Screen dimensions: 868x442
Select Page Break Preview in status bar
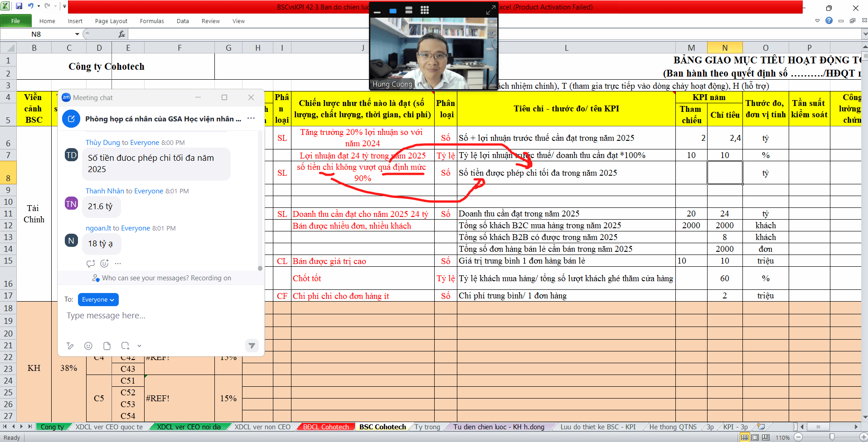pos(766,437)
